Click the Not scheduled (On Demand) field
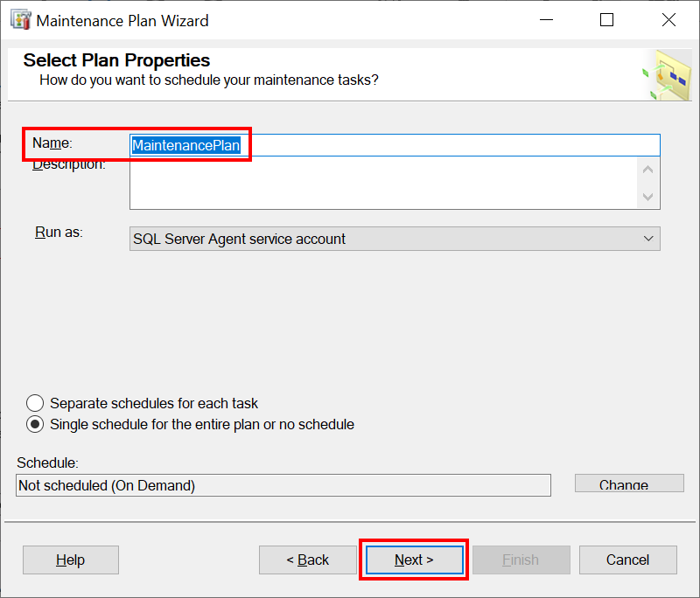 (x=283, y=485)
